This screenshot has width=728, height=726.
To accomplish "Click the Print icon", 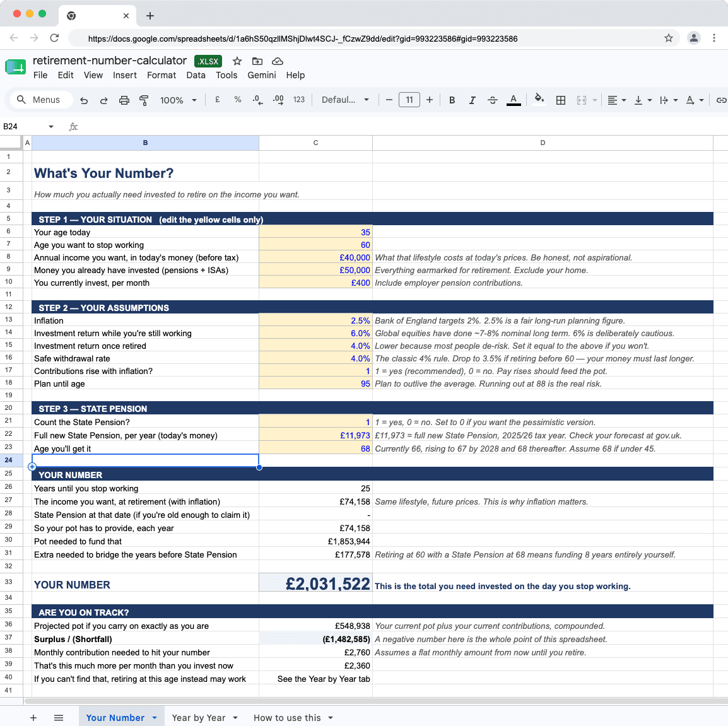I will coord(124,100).
